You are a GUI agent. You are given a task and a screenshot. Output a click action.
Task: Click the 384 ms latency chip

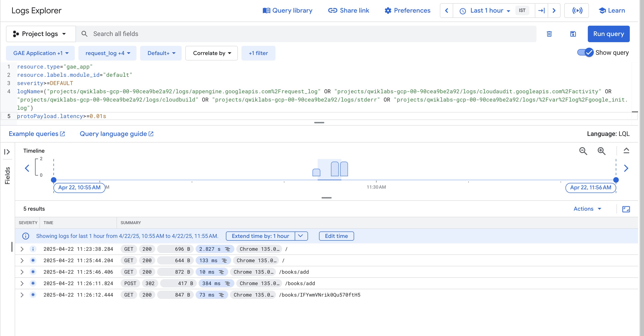point(216,284)
